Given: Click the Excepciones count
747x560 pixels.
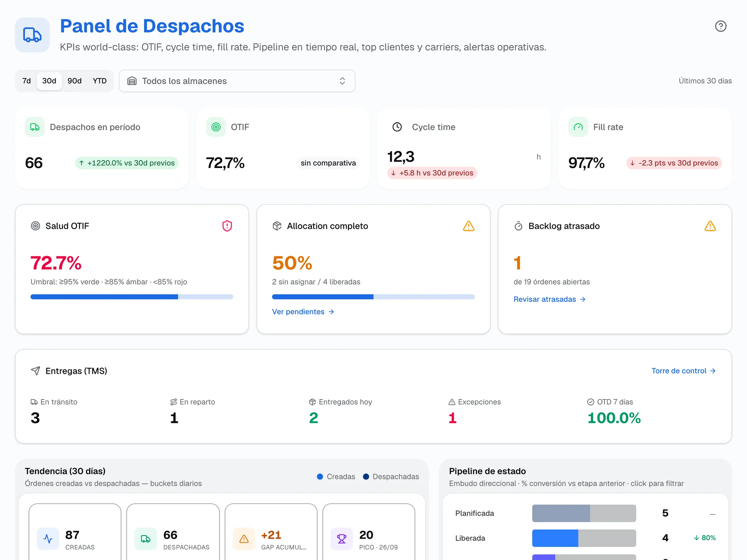Looking at the screenshot, I should 452,418.
